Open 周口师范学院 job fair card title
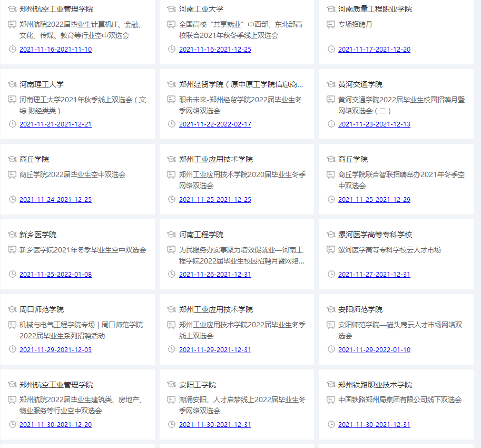The image size is (481, 448). pyautogui.click(x=42, y=309)
